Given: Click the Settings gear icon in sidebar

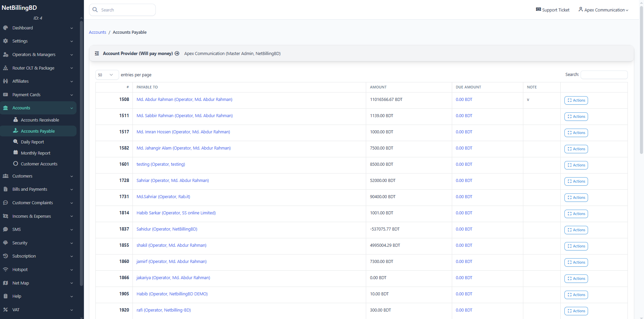Looking at the screenshot, I should point(5,41).
